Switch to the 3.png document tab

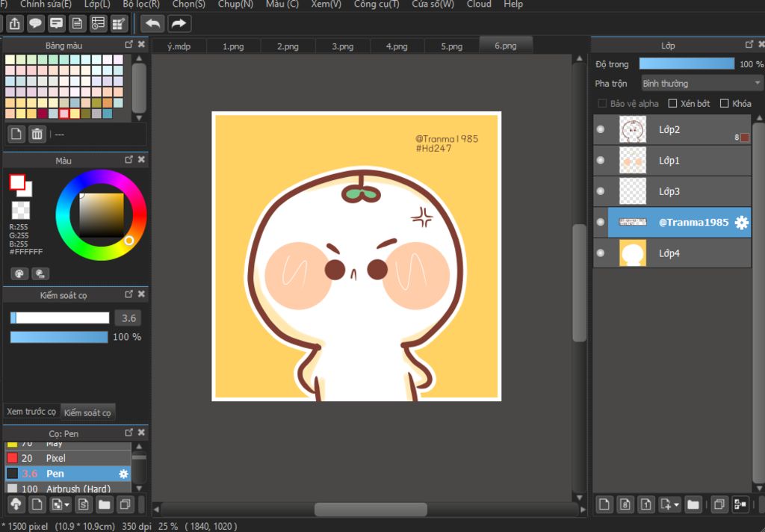[x=343, y=46]
